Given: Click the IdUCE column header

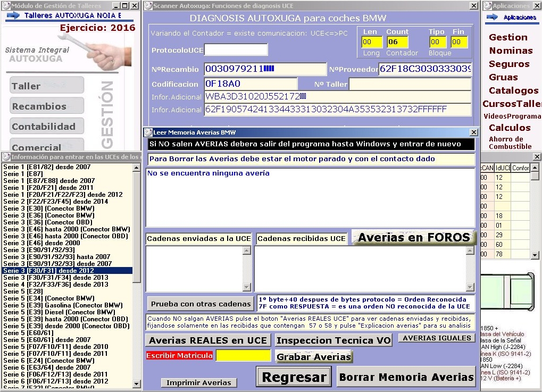Looking at the screenshot, I should (503, 168).
